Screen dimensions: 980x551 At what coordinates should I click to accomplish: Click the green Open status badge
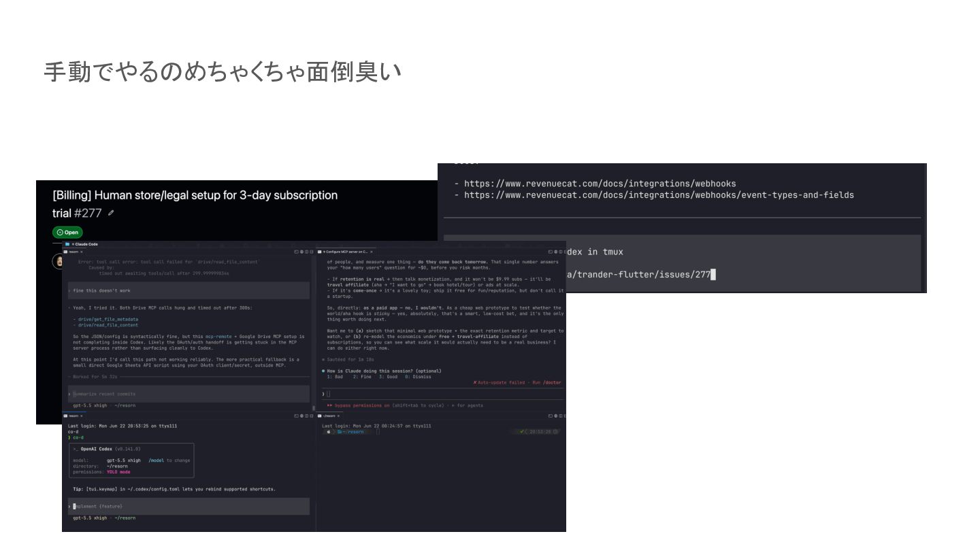[67, 233]
